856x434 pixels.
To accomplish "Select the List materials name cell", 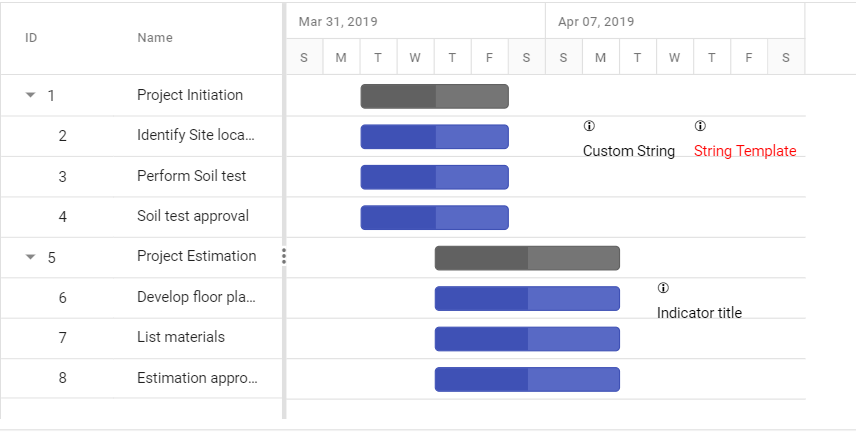I will (181, 337).
